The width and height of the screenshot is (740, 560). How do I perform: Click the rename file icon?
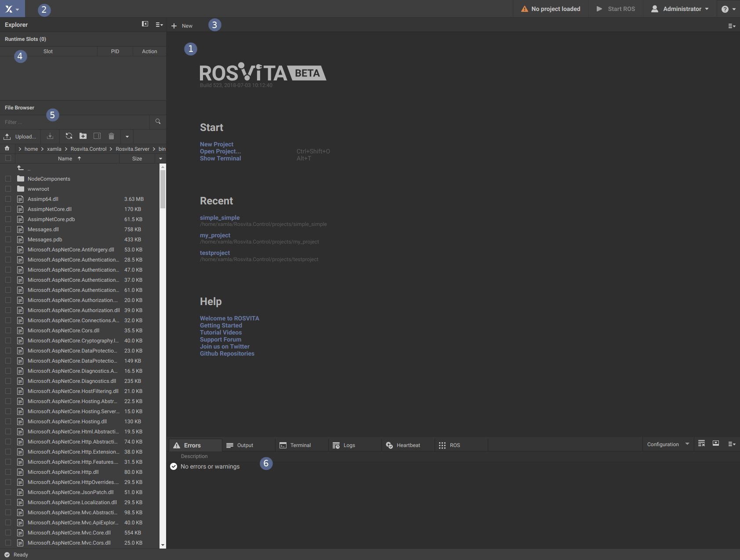point(97,136)
